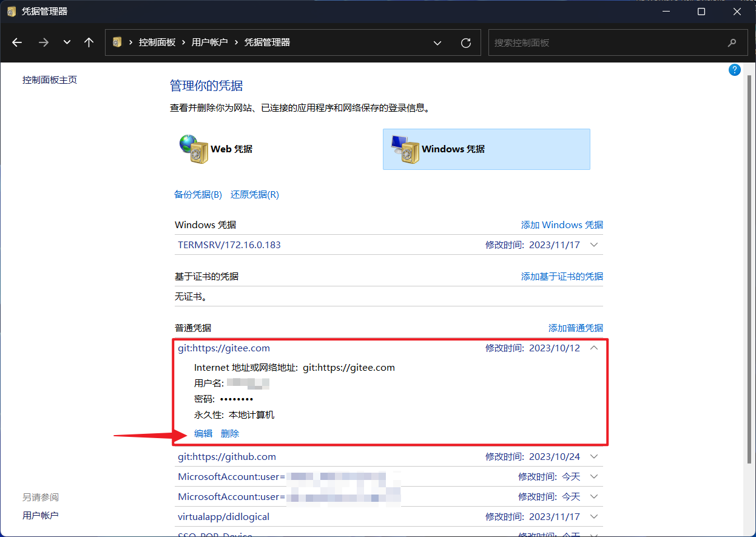This screenshot has height=537, width=756.
Task: Close the 凭据管理器 window
Action: 737,12
